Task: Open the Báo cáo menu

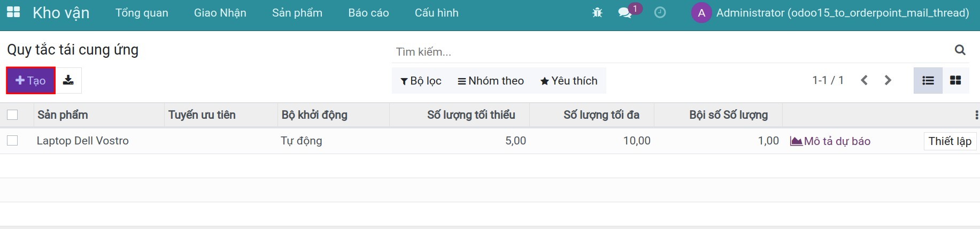Action: (368, 13)
